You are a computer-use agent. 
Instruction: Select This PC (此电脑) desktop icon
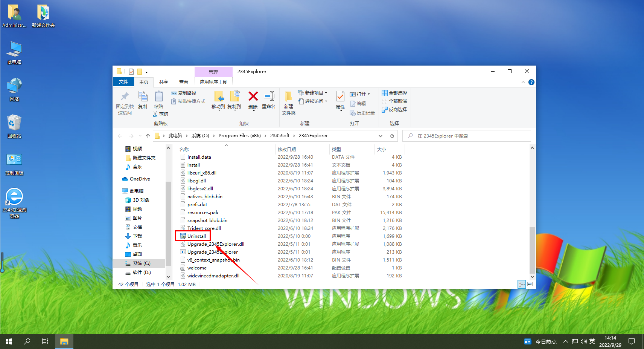[14, 53]
